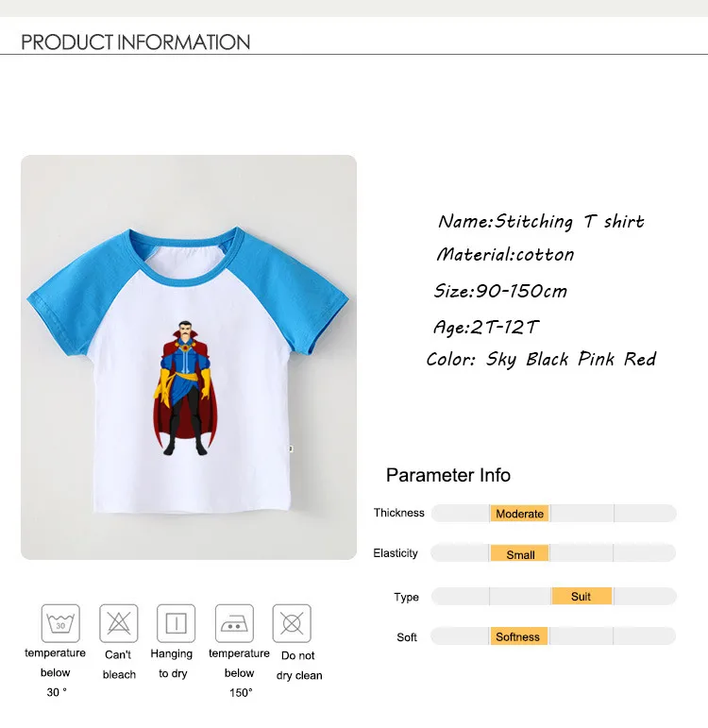Click the superhero graphic on the shirt
708x728 pixels.
point(185,388)
